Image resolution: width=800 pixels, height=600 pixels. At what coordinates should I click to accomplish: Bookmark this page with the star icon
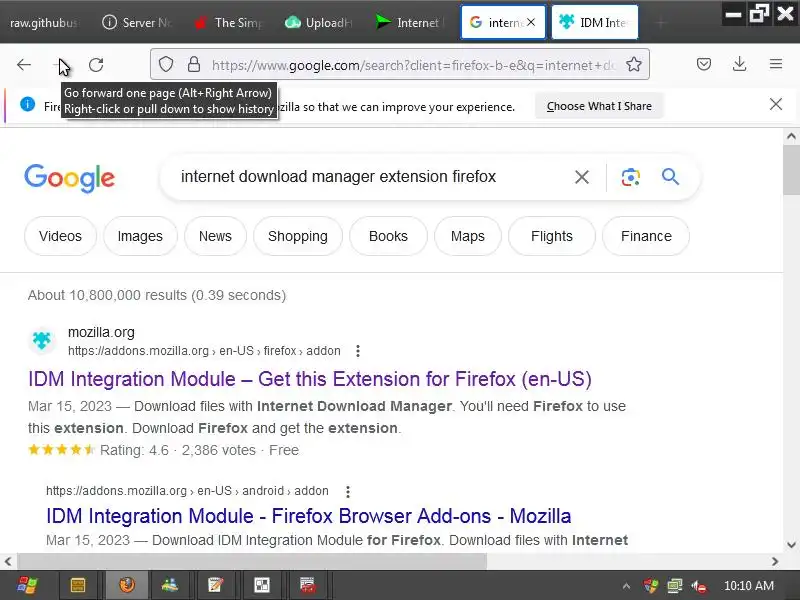point(634,64)
